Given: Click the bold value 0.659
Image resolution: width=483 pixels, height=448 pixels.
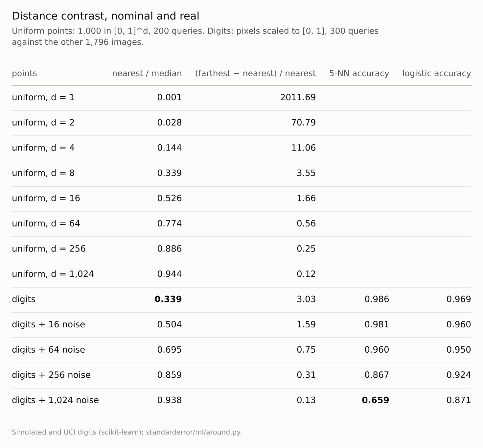Looking at the screenshot, I should (x=376, y=400).
